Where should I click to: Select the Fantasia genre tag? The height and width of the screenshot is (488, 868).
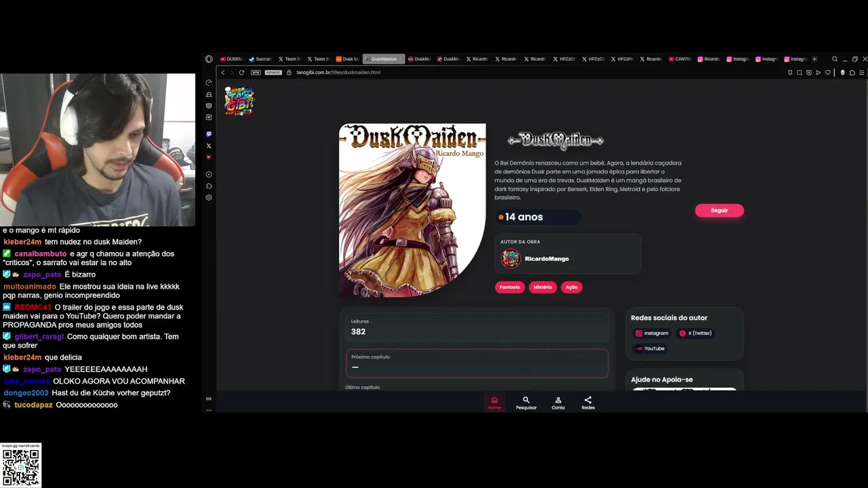509,287
